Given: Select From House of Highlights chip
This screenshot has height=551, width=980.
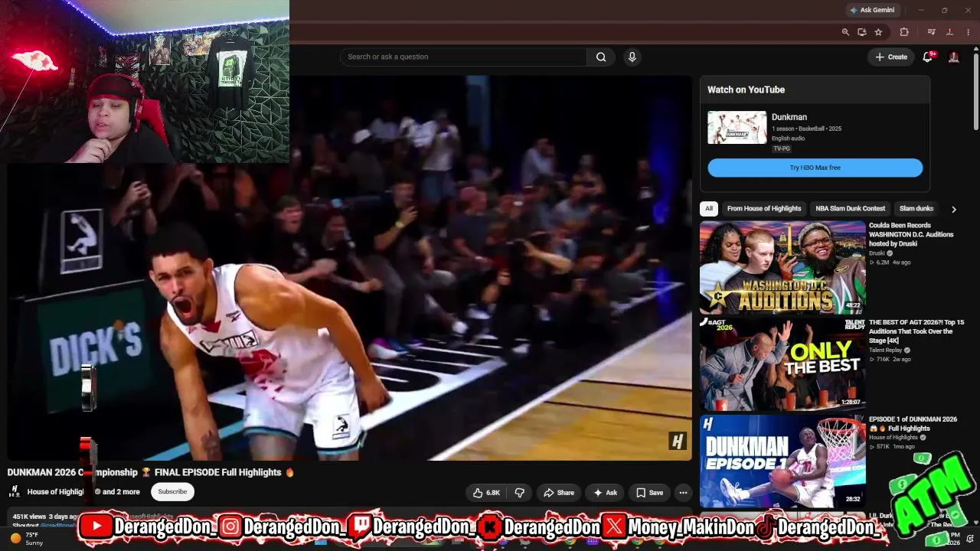Looking at the screenshot, I should (764, 208).
